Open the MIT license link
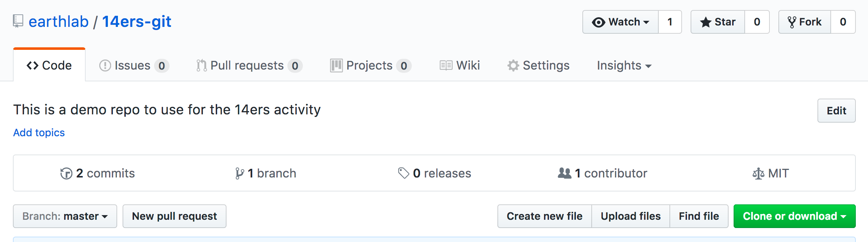Screen dimensions: 868x242 (x=771, y=173)
